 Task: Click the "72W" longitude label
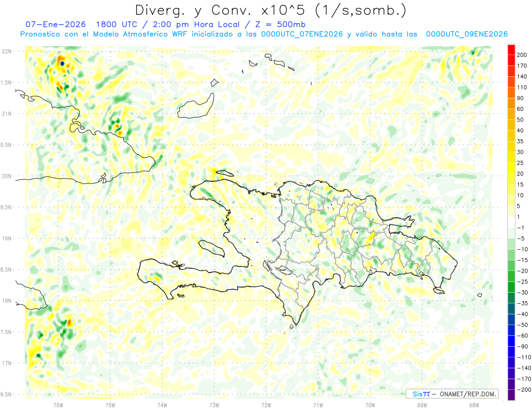[266, 405]
